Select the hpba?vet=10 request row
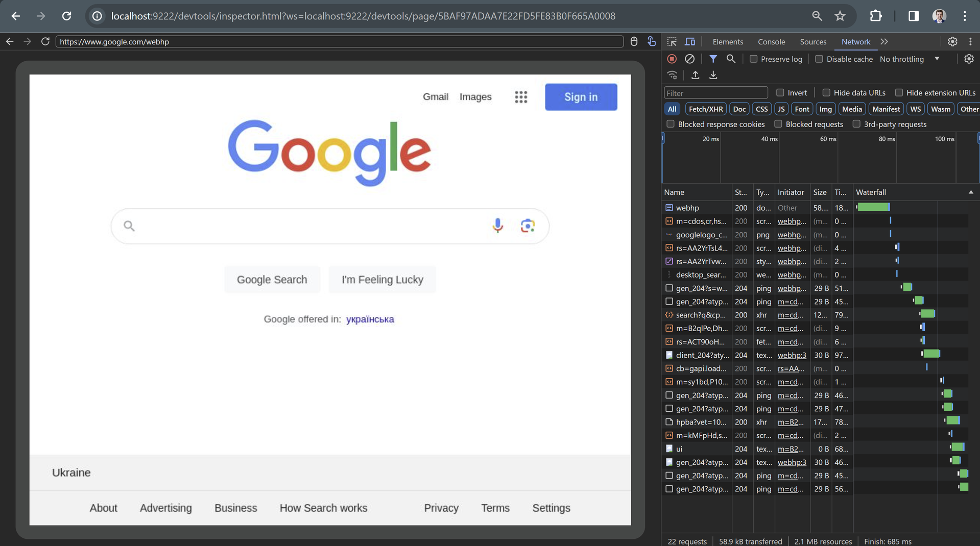 815,422
